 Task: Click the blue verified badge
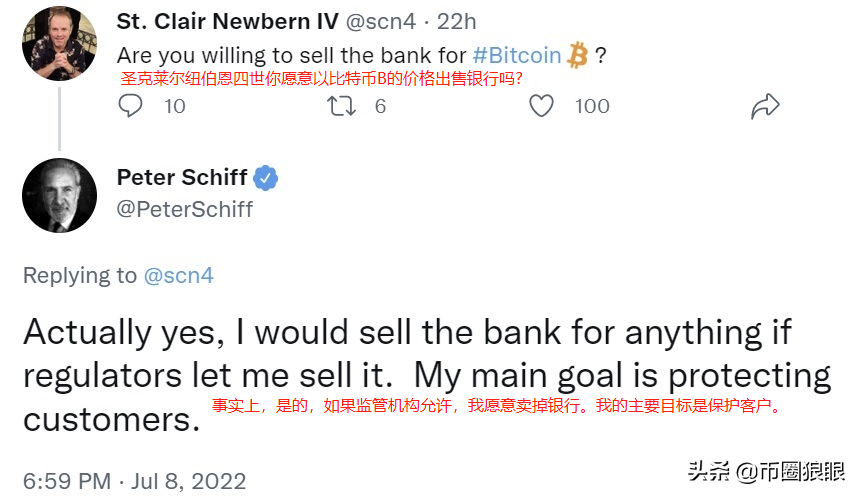pos(265,178)
